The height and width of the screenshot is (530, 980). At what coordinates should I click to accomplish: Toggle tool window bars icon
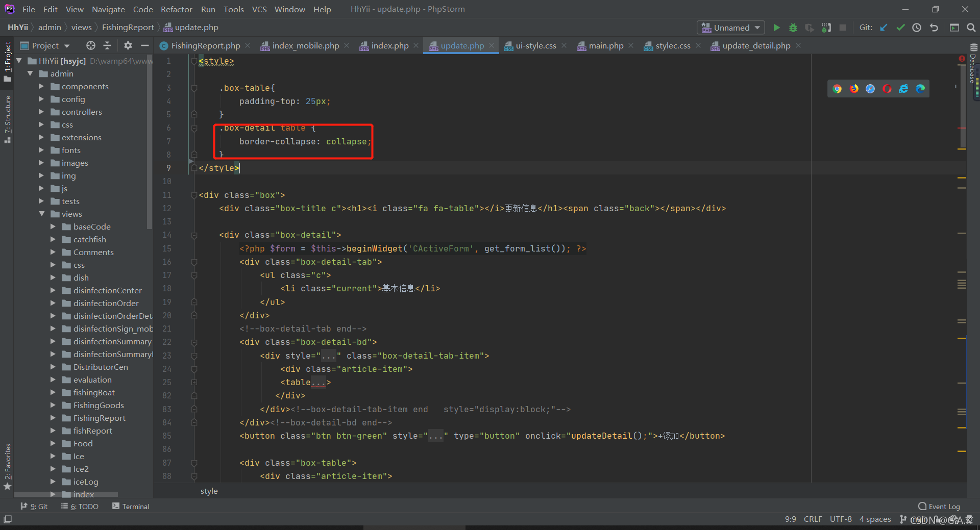[8, 519]
